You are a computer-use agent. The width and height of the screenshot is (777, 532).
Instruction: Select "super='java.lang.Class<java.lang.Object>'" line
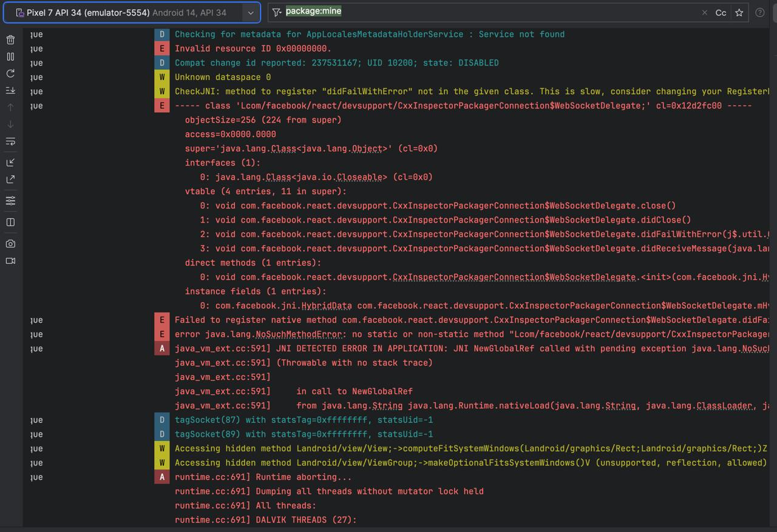point(311,148)
